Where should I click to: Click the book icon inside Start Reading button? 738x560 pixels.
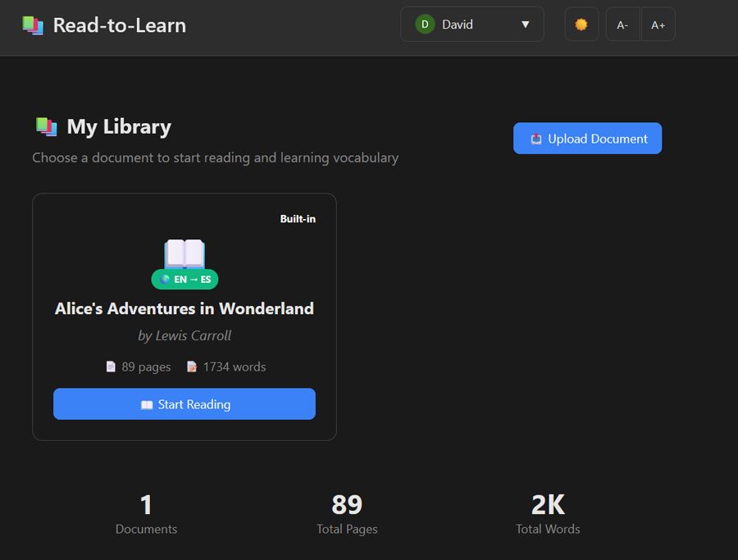point(146,403)
